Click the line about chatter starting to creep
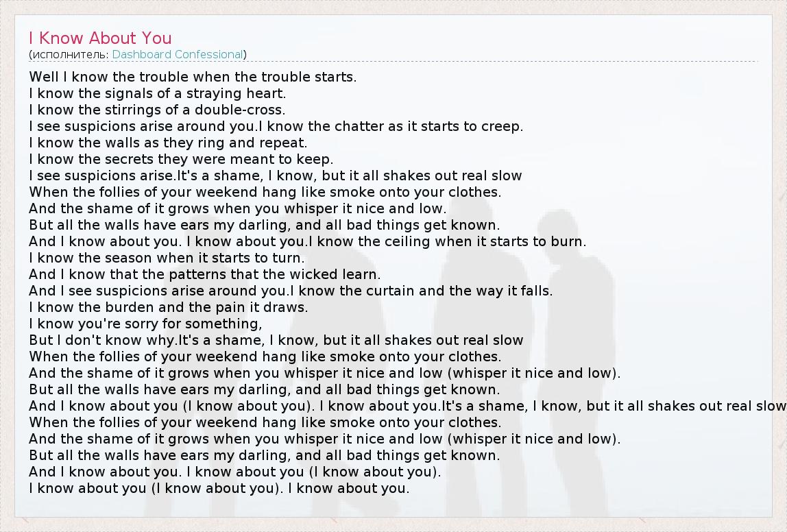The height and width of the screenshot is (532, 787). pos(276,126)
